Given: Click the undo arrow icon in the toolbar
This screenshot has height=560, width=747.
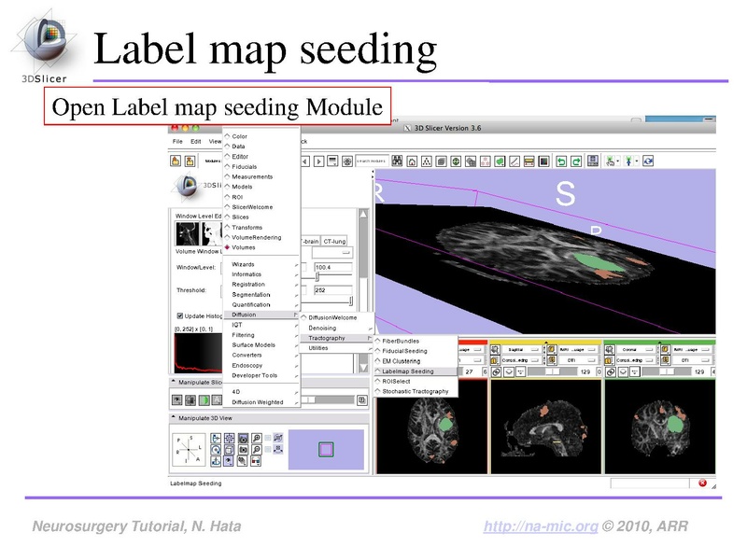Looking at the screenshot, I should (562, 161).
